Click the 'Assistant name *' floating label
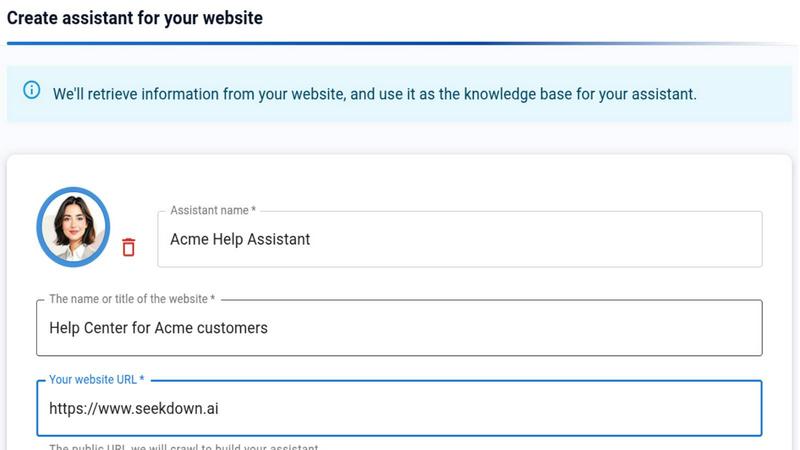Screen dimensions: 800x450 (213, 210)
